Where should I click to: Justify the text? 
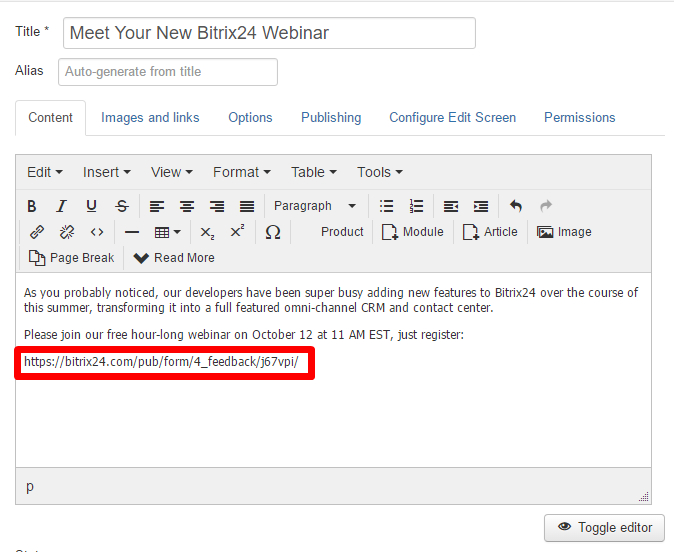click(247, 206)
